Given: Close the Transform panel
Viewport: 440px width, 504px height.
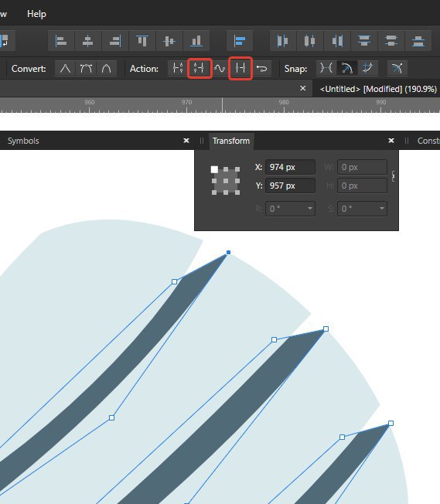Looking at the screenshot, I should [391, 141].
